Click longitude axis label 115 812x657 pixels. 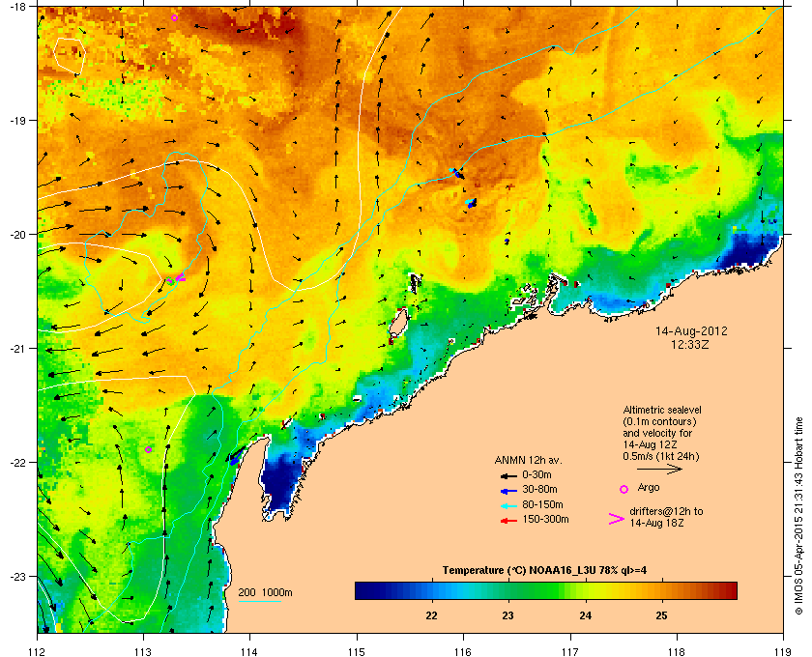pyautogui.click(x=357, y=651)
